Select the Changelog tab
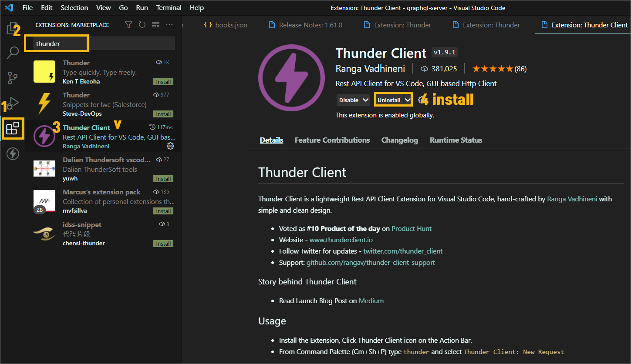 [400, 140]
